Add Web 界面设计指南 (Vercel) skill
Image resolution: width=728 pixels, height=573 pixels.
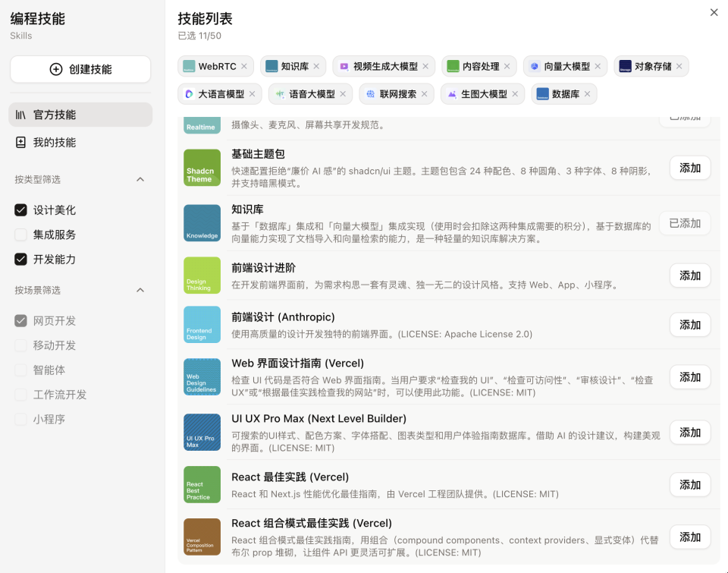tap(690, 377)
